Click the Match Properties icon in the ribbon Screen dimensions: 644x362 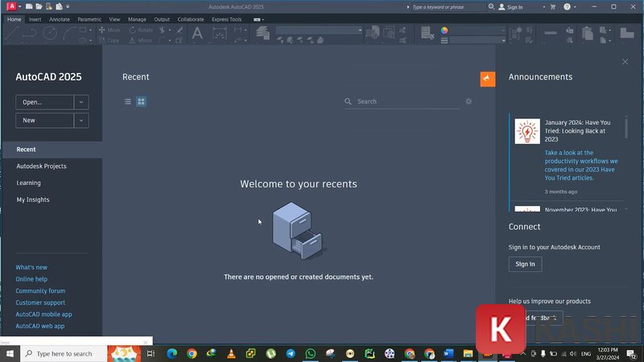click(427, 33)
